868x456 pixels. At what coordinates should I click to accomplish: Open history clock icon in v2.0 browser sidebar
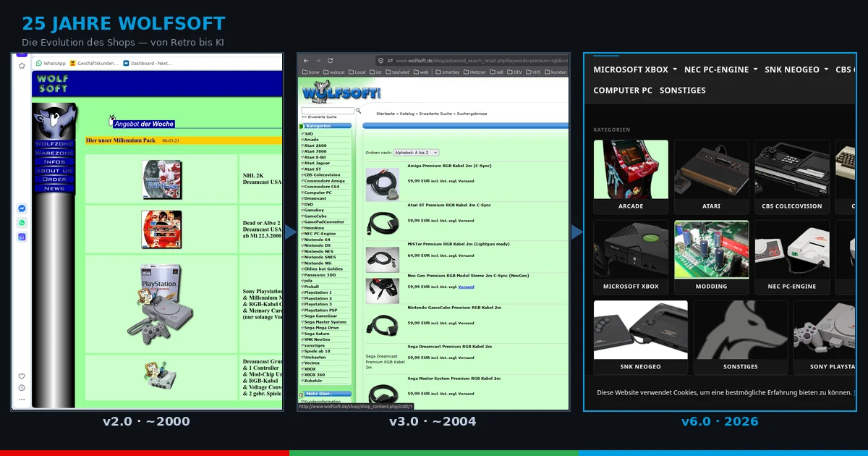(22, 388)
